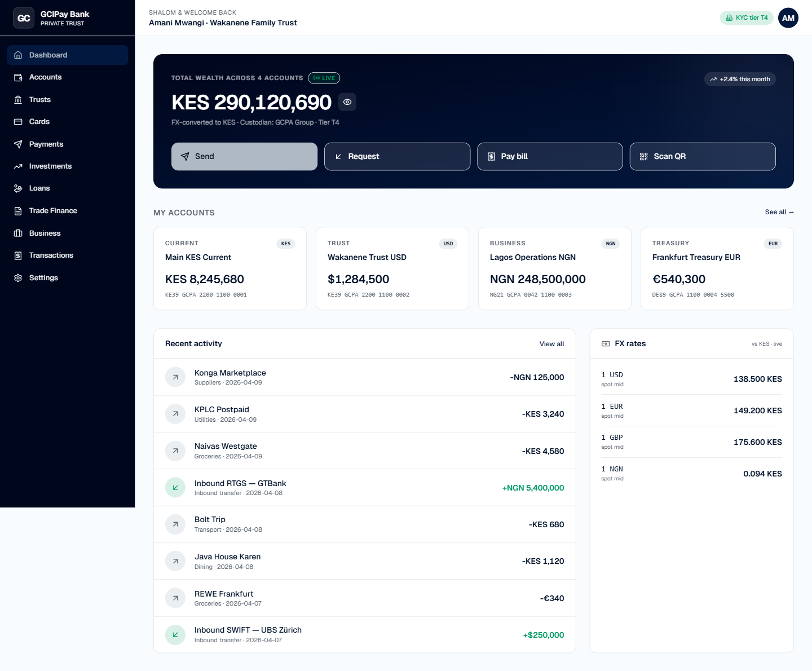Click the -NGN 125,000 amount

537,377
